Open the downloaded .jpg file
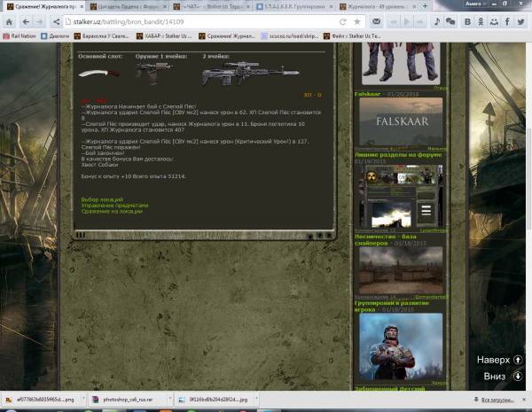This screenshot has width=532, height=412. coord(215,400)
